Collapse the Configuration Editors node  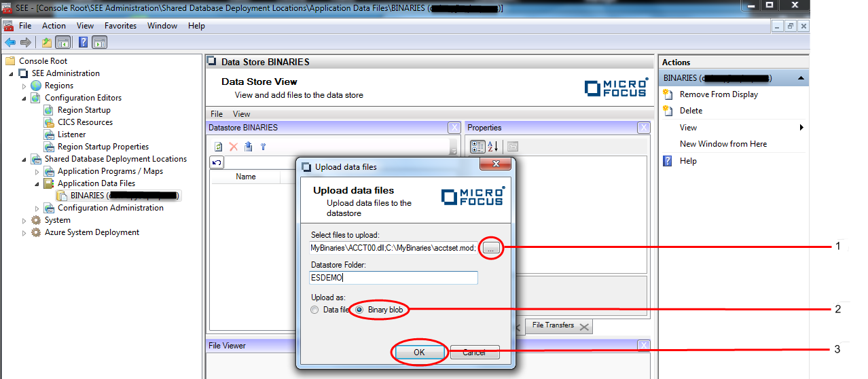[24, 98]
